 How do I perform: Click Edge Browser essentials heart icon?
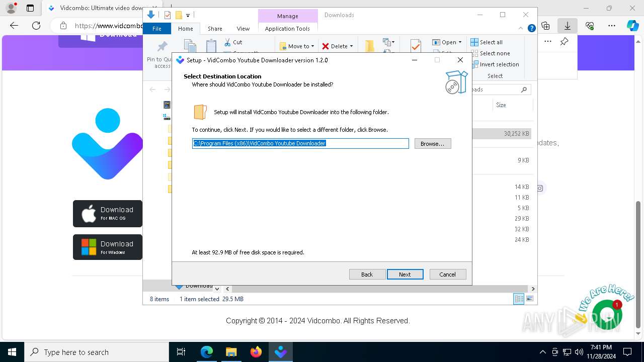click(x=590, y=25)
